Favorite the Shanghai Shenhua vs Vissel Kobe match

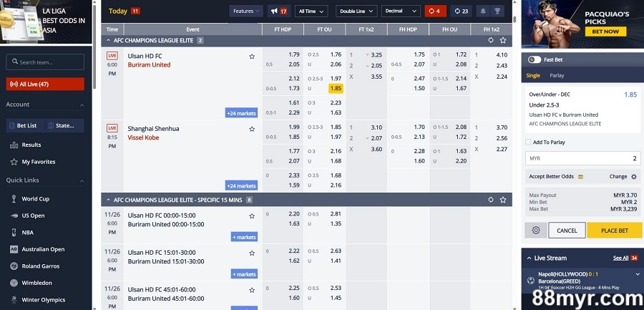tap(252, 129)
